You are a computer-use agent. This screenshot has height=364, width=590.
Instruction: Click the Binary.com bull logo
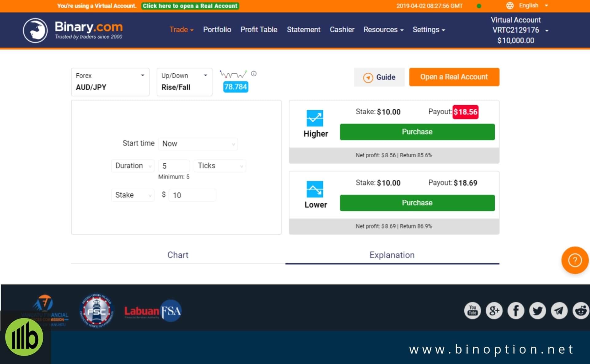(35, 30)
